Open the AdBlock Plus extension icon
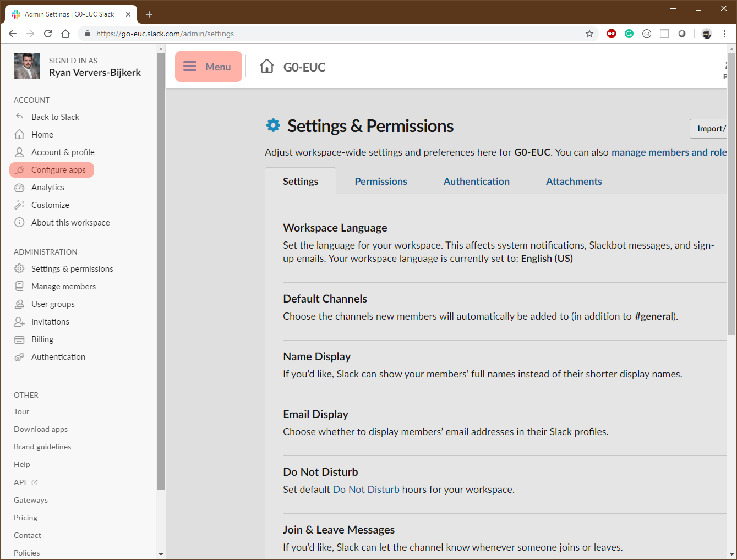 pyautogui.click(x=612, y=34)
